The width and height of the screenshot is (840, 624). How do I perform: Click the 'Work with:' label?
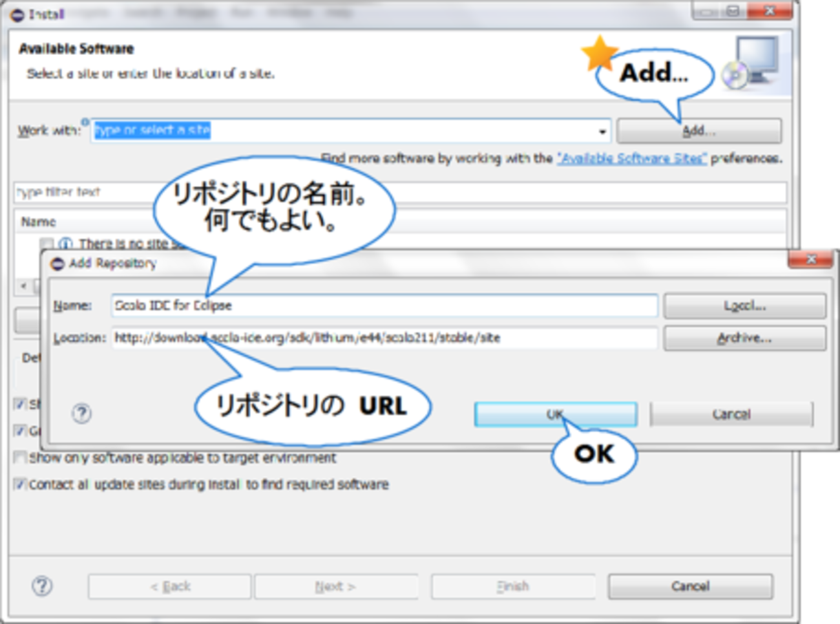(50, 131)
